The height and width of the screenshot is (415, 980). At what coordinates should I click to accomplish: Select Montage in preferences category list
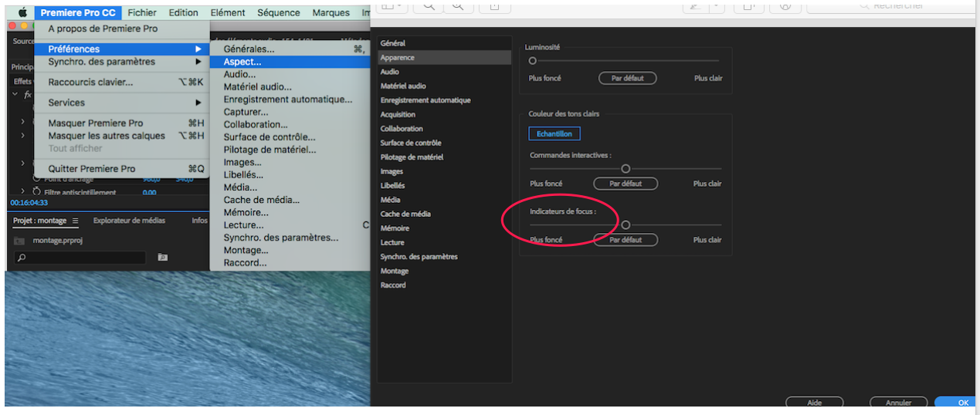444,271
